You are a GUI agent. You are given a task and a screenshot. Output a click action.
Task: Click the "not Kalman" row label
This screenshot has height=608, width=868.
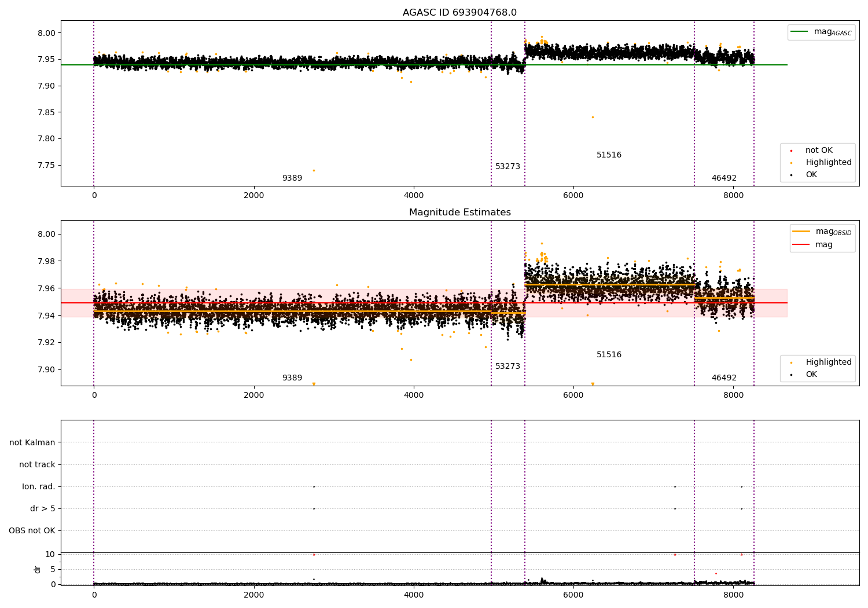pos(32,443)
